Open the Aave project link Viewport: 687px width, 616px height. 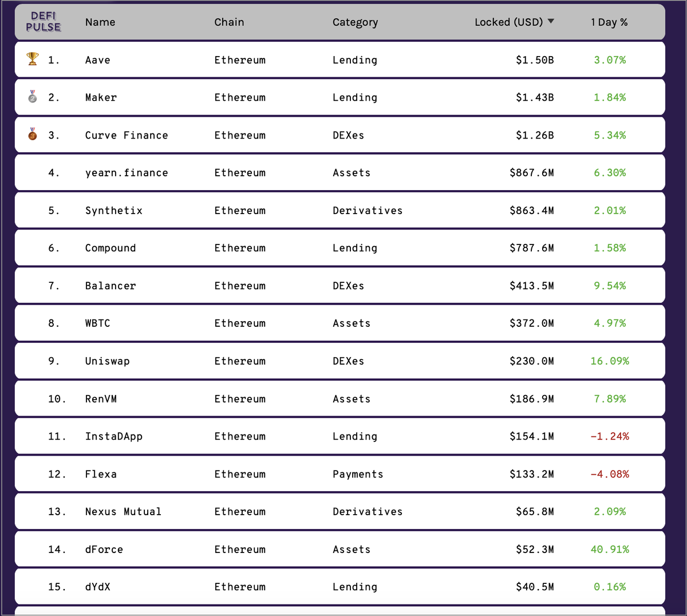98,60
